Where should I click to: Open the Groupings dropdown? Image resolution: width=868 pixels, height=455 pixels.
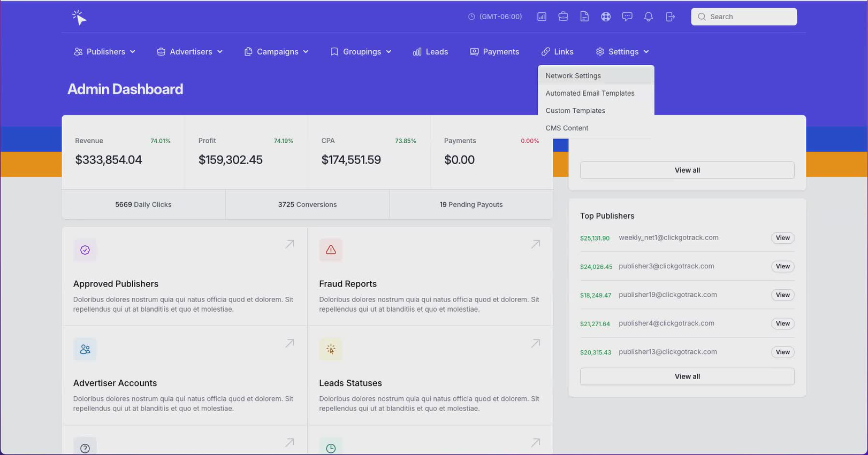pos(361,52)
